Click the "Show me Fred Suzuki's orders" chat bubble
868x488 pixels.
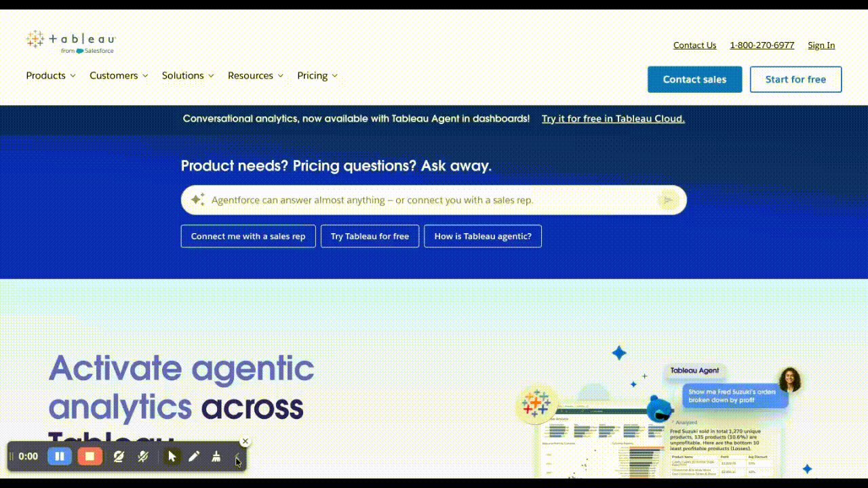coord(736,396)
